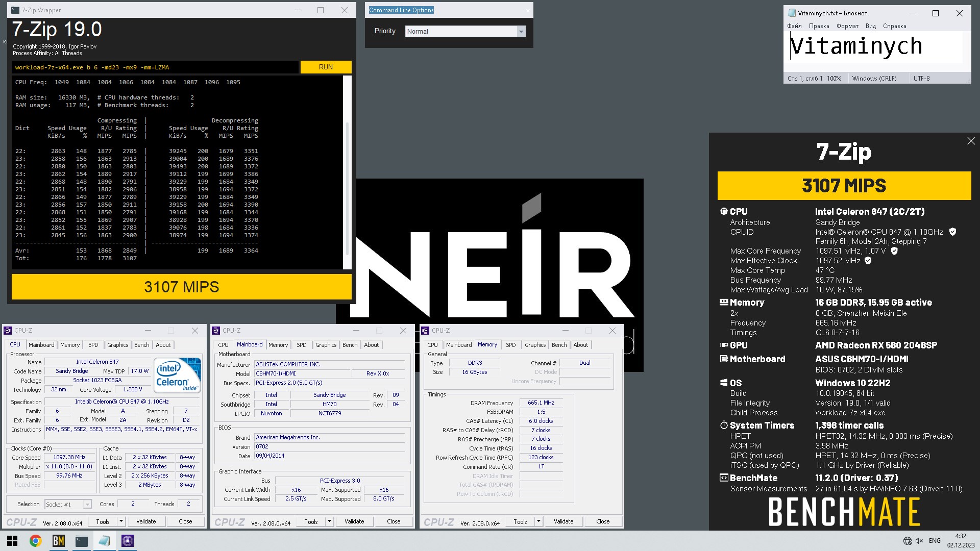The height and width of the screenshot is (551, 980).
Task: Click BenchMate Memory section icon
Action: tap(724, 302)
